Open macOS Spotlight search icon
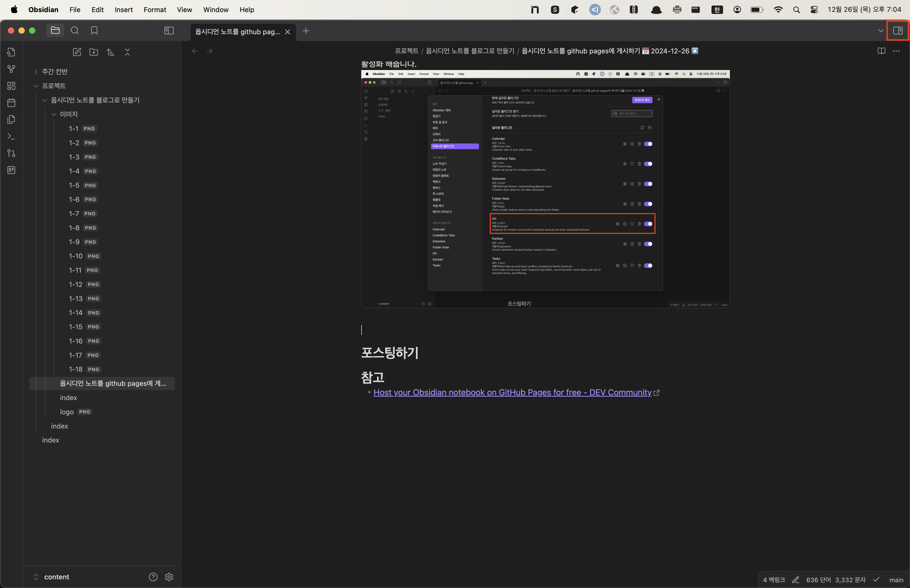 797,9
